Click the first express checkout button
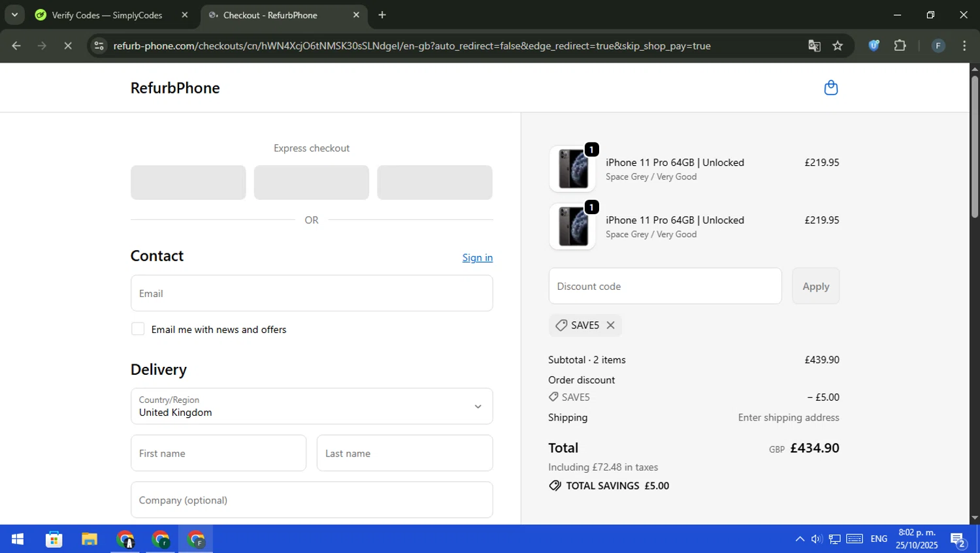The image size is (980, 553). 188,182
